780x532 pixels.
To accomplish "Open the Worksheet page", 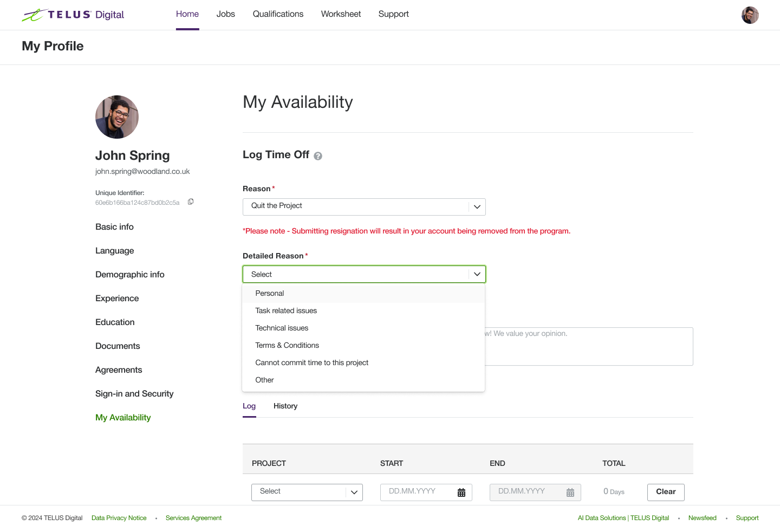I will click(x=341, y=14).
